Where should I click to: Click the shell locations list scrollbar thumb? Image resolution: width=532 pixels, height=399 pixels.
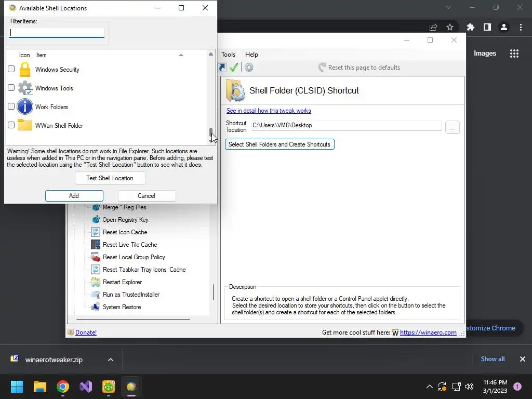pyautogui.click(x=211, y=132)
